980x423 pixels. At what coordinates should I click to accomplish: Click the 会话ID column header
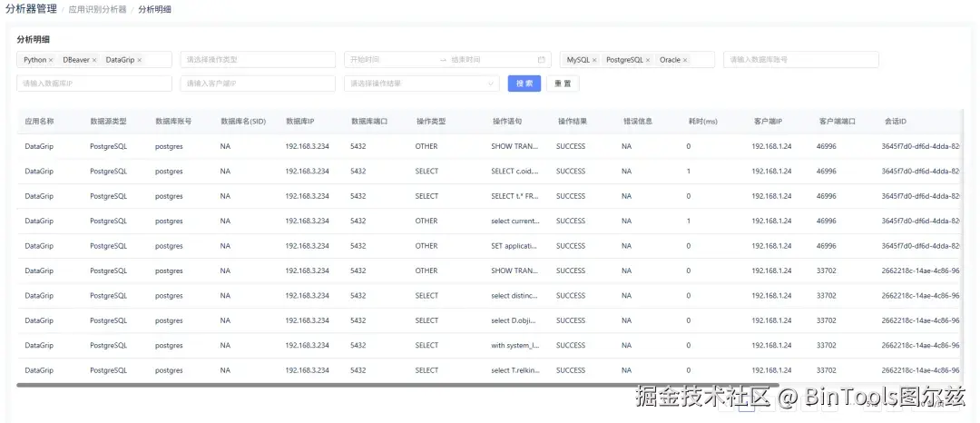(x=895, y=122)
